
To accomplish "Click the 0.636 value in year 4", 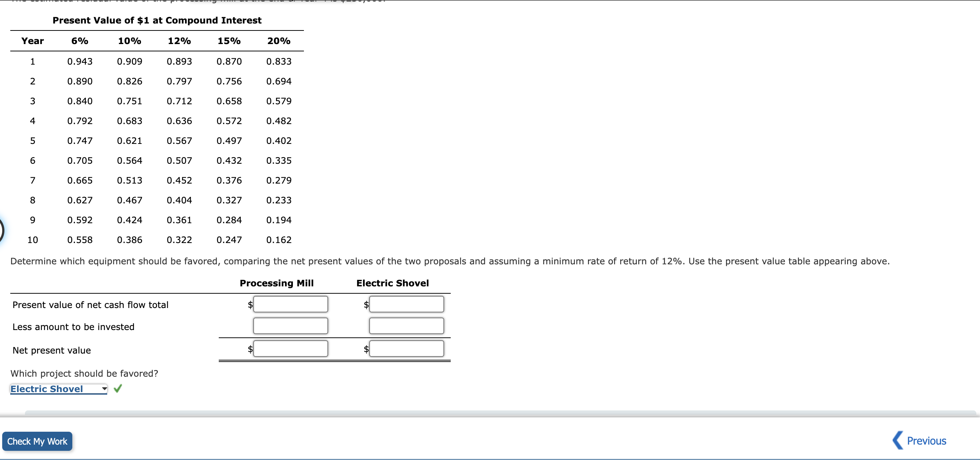I will [179, 121].
